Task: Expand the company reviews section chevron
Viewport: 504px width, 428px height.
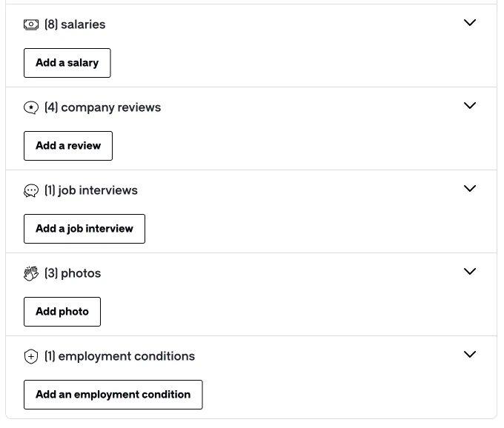Action: [470, 105]
